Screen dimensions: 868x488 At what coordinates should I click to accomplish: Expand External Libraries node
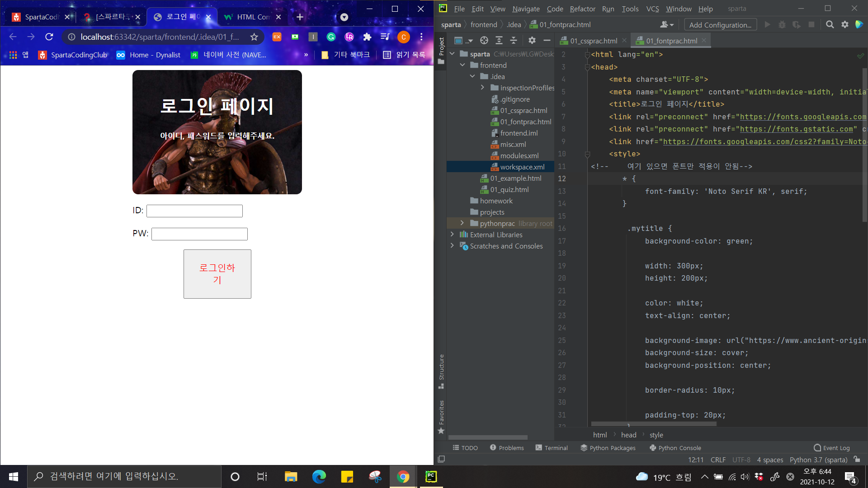click(x=452, y=235)
